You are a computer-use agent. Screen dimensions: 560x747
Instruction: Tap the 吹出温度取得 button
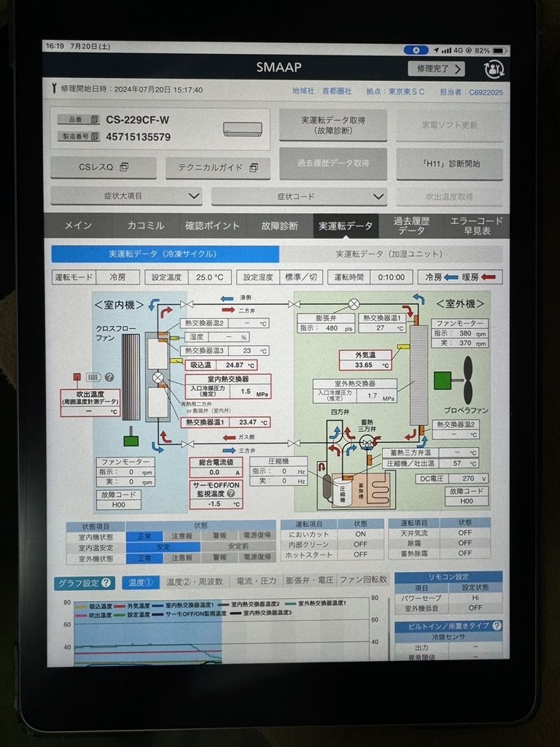point(449,196)
